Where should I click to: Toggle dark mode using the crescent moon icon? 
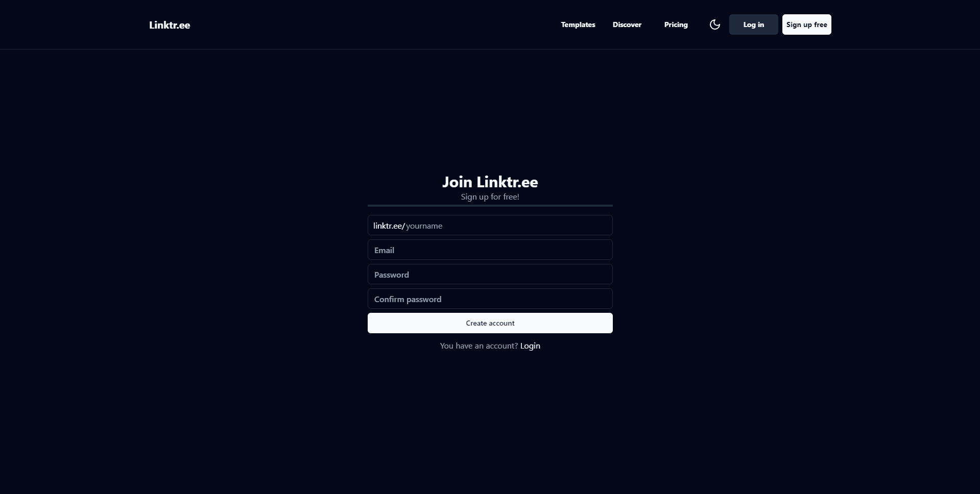point(714,24)
